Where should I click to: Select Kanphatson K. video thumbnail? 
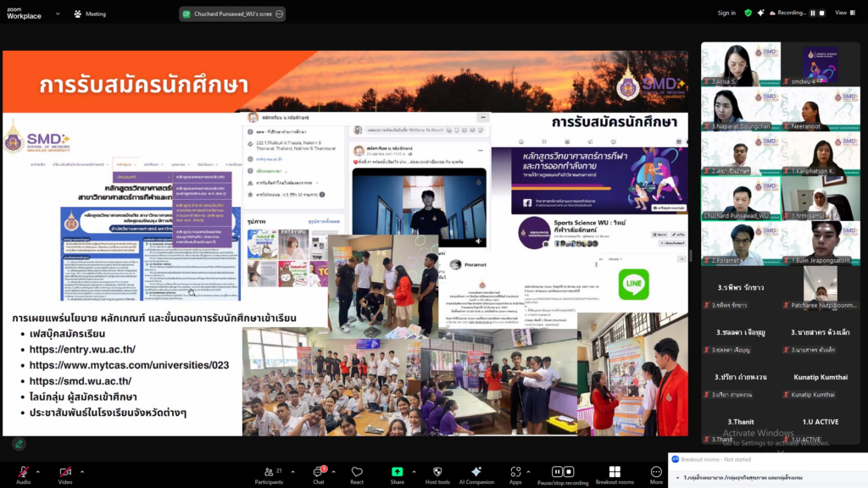coord(821,153)
